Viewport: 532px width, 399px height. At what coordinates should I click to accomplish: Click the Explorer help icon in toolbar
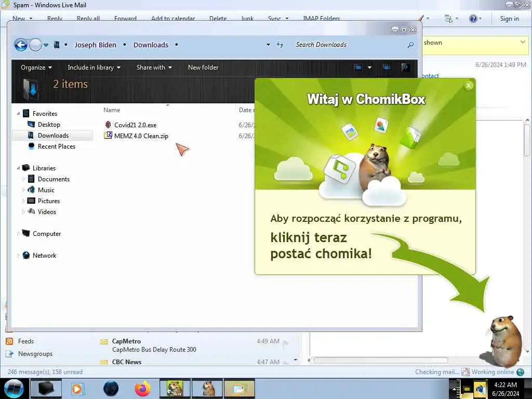(x=405, y=68)
